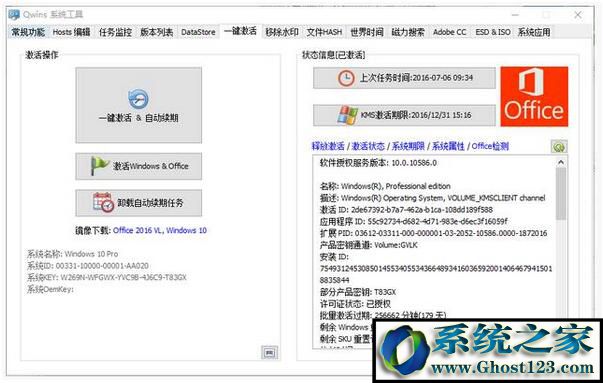Select the 一键激活 tab
This screenshot has width=603, height=383.
coord(240,32)
